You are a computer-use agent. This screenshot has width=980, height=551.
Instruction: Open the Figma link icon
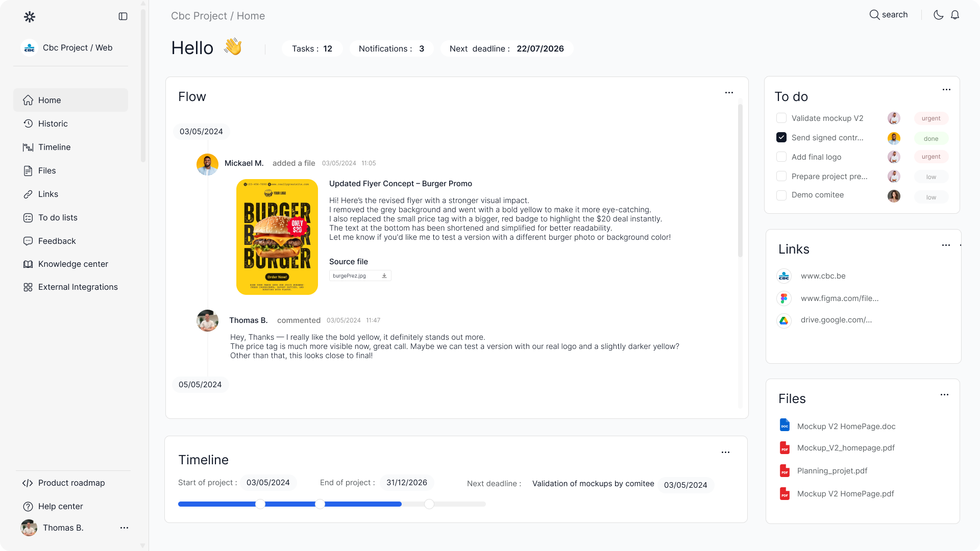coord(784,298)
